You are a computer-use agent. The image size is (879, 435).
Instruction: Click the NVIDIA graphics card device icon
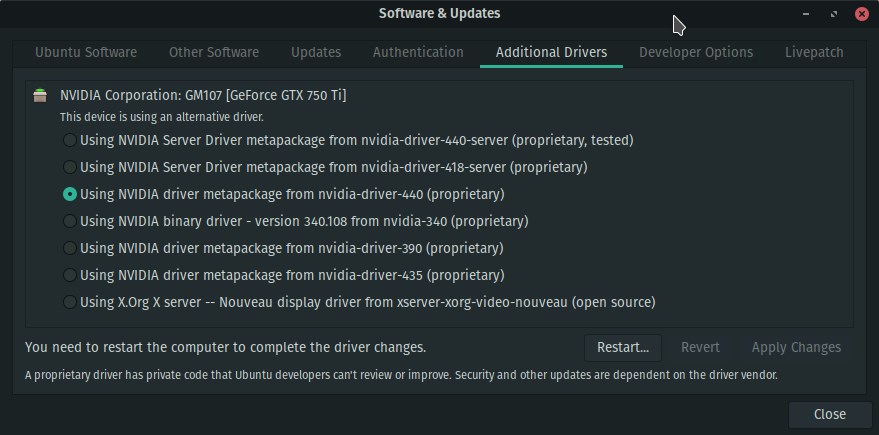[x=40, y=96]
